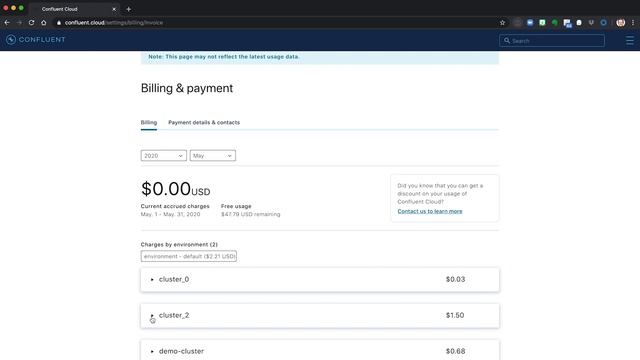This screenshot has width=640, height=360.
Task: Click the green circle extension icon
Action: (x=555, y=23)
